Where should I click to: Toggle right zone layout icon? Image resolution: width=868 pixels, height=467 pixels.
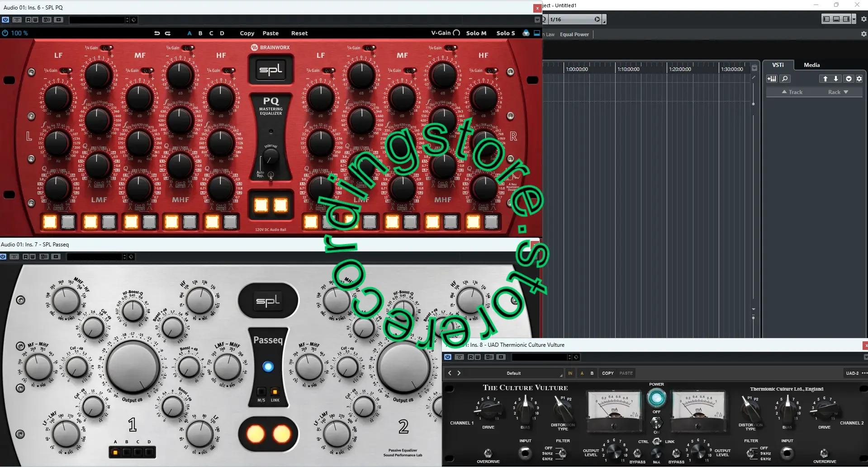846,19
